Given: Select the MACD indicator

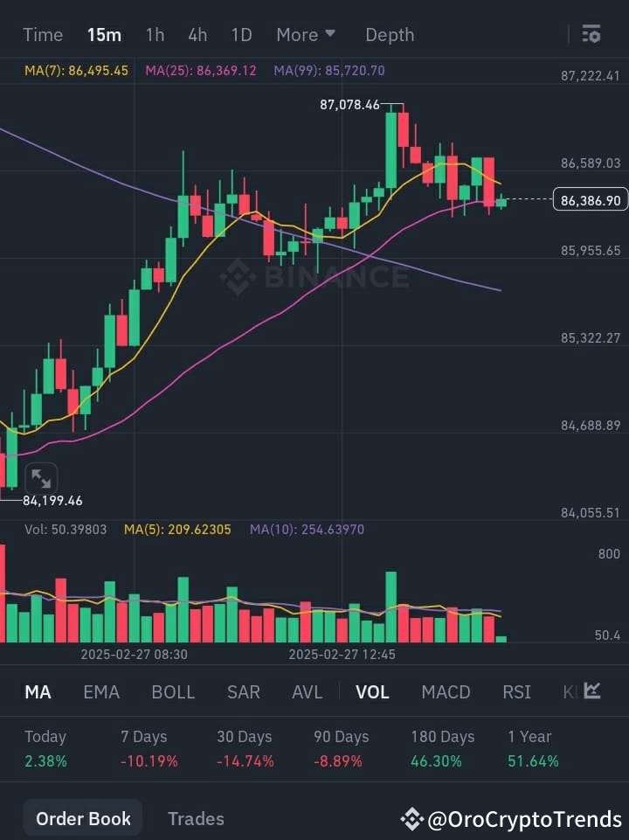Looking at the screenshot, I should point(446,691).
